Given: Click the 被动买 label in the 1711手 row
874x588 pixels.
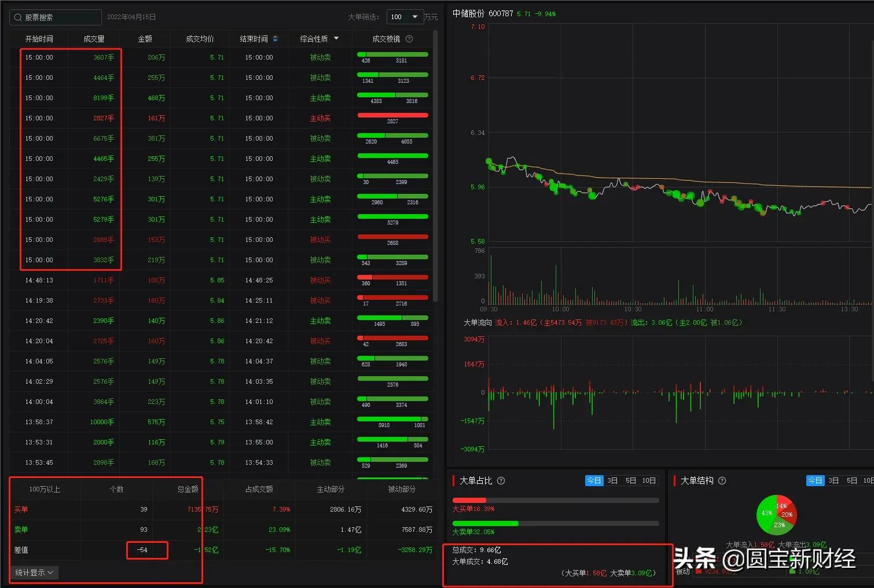Looking at the screenshot, I should click(320, 280).
